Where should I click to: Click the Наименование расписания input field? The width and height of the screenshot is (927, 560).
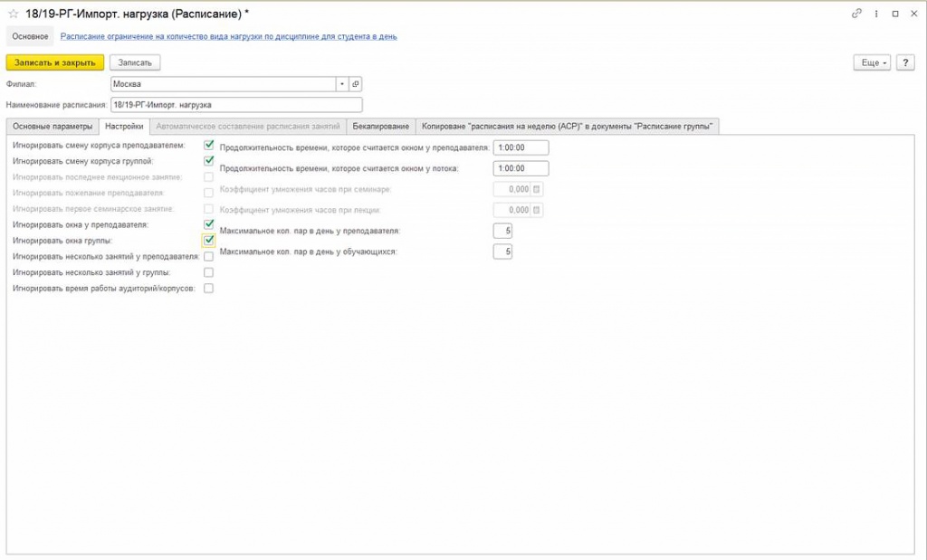235,105
